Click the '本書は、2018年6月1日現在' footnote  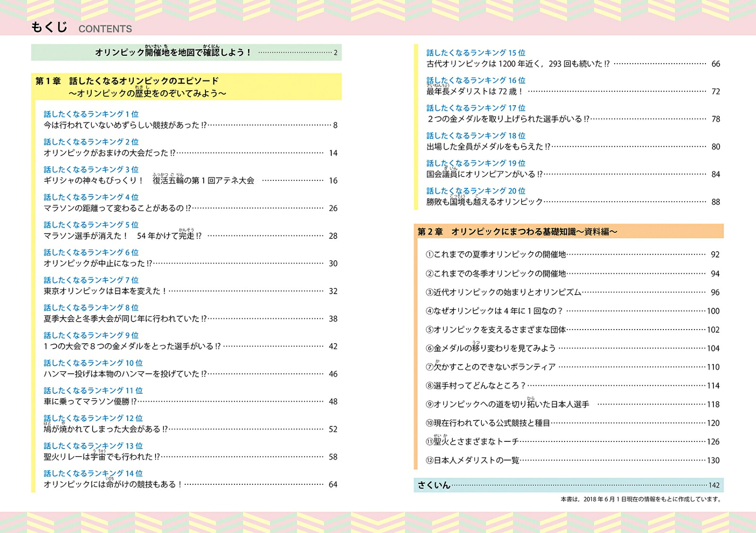641,499
